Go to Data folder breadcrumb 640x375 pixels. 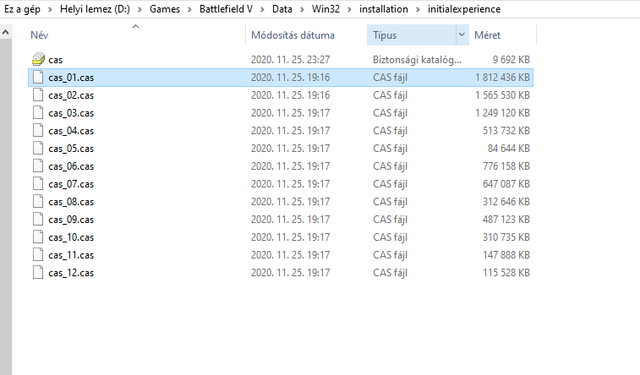pyautogui.click(x=282, y=9)
